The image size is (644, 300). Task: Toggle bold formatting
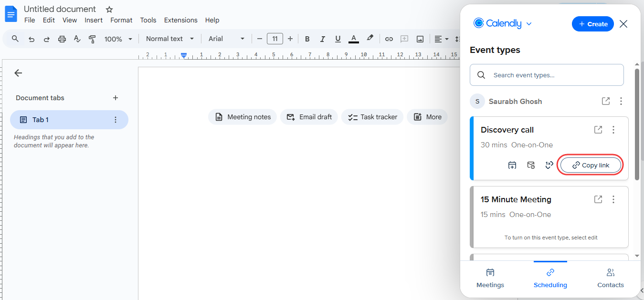307,39
